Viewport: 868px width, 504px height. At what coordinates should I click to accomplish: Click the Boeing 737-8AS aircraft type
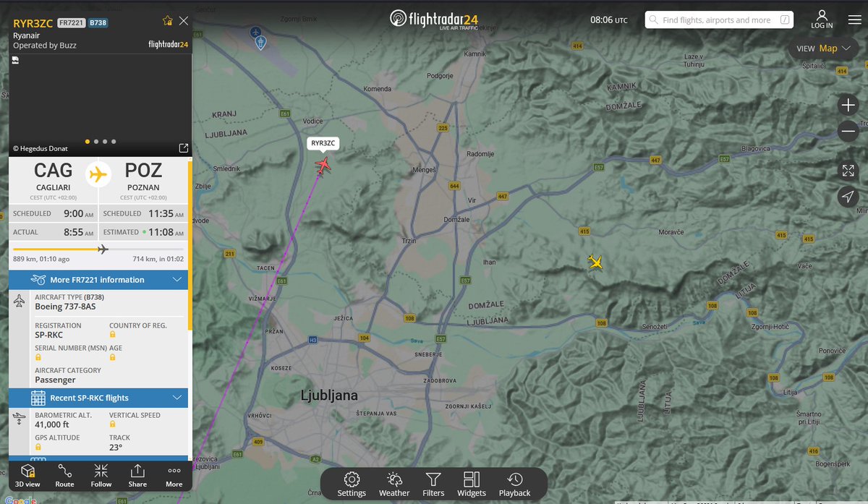[65, 307]
